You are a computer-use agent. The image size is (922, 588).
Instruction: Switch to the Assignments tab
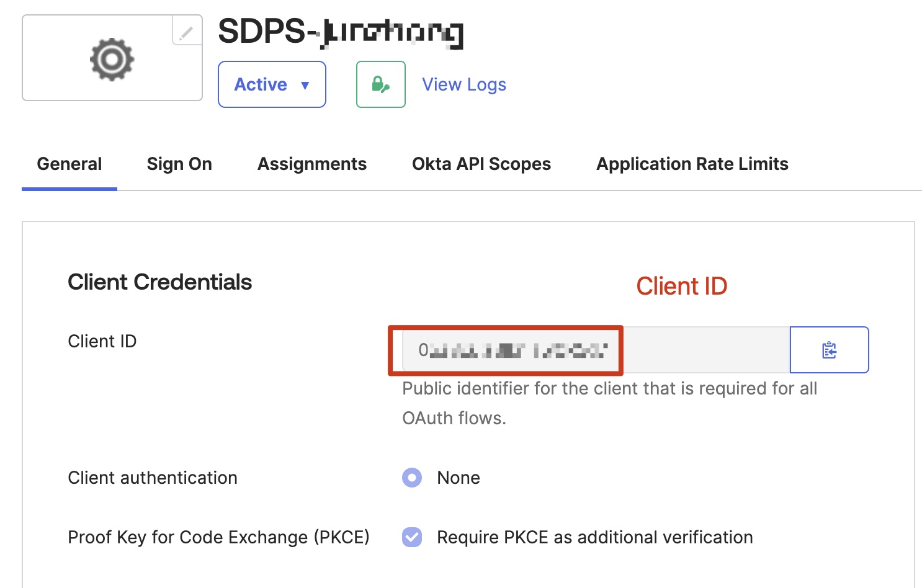tap(311, 164)
